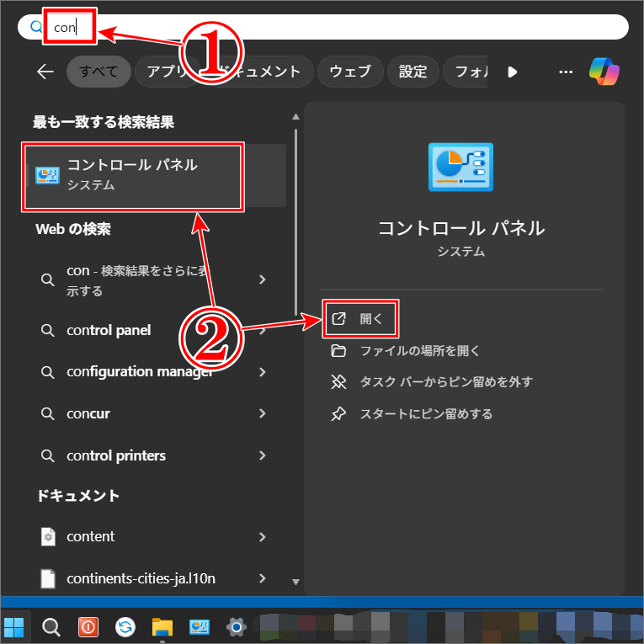Click the large Control Panel icon in preview pane
The height and width of the screenshot is (644, 644).
(x=460, y=167)
